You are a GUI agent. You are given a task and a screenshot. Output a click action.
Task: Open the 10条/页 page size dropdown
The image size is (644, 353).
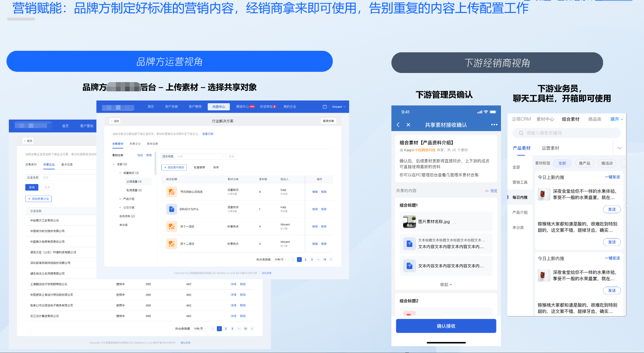(x=200, y=329)
